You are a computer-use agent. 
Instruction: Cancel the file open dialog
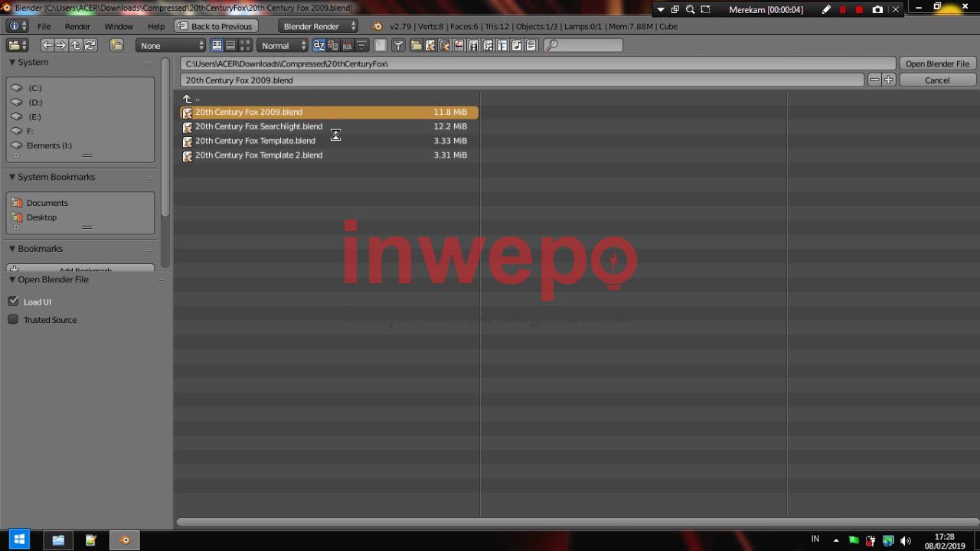click(937, 80)
